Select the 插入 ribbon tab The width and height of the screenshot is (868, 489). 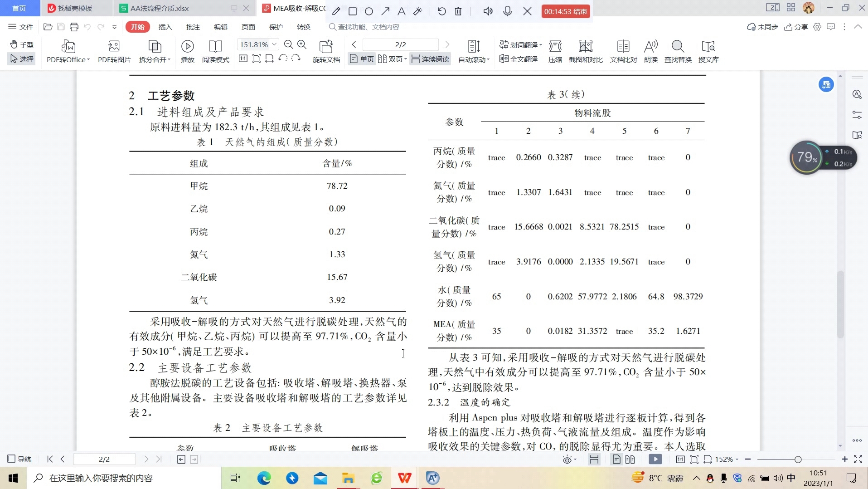(x=165, y=27)
